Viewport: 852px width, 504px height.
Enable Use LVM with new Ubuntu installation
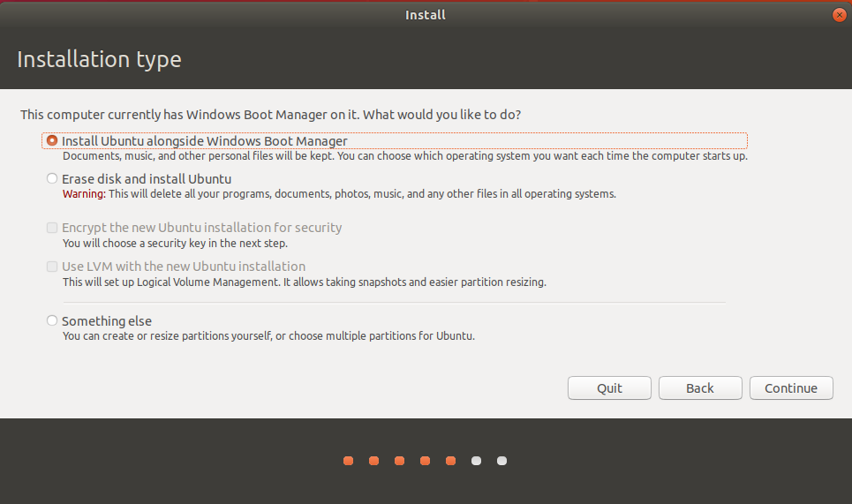(52, 267)
